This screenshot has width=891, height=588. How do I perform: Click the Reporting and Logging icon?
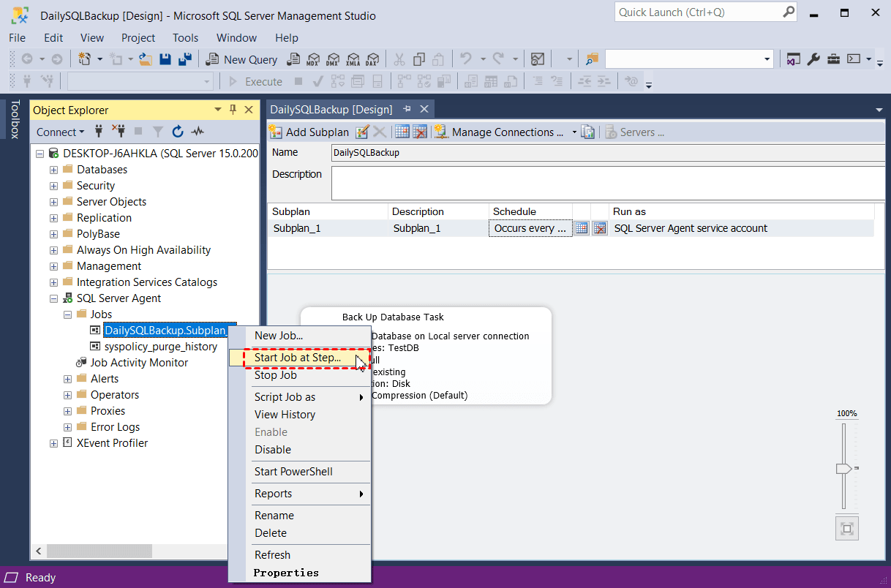587,132
